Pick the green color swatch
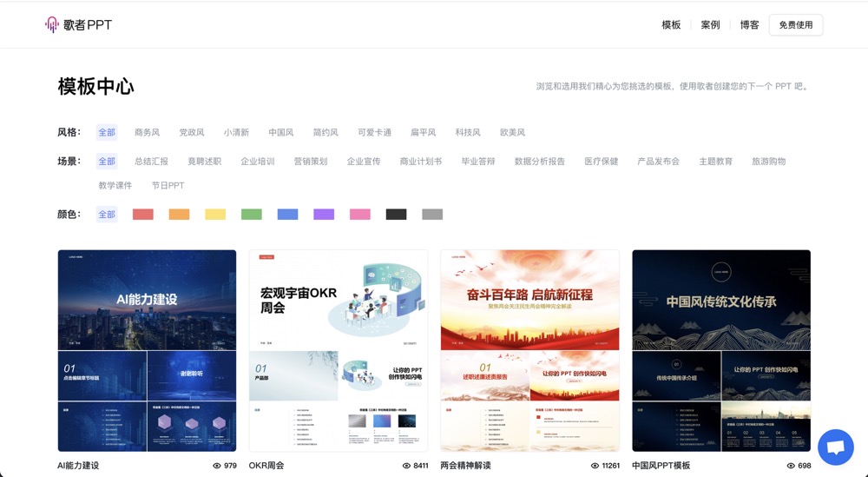Viewport: 868px width, 477px height. click(x=252, y=215)
